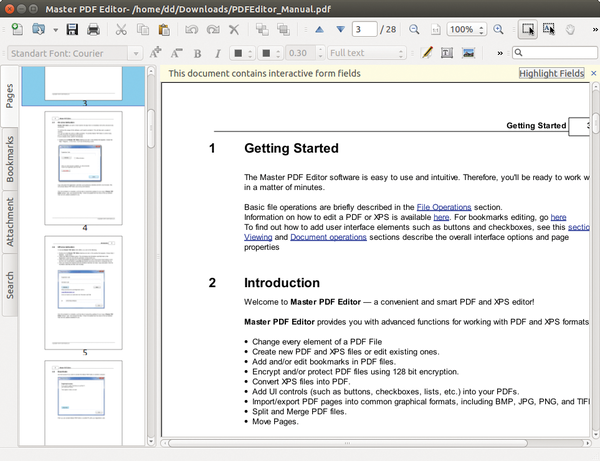Open the 'here' link for bookmarks editing
Image resolution: width=600 pixels, height=461 pixels.
[558, 217]
